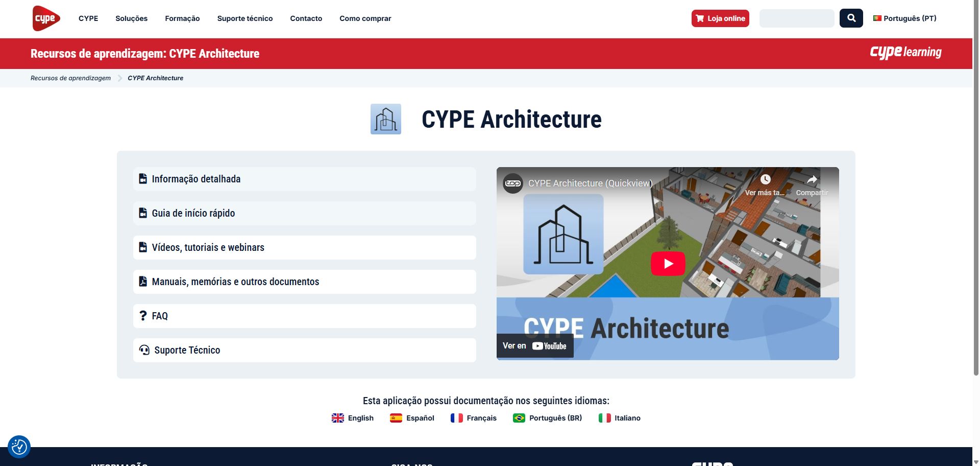Open Informação detalhada resource
Image resolution: width=980 pixels, height=466 pixels.
point(196,179)
